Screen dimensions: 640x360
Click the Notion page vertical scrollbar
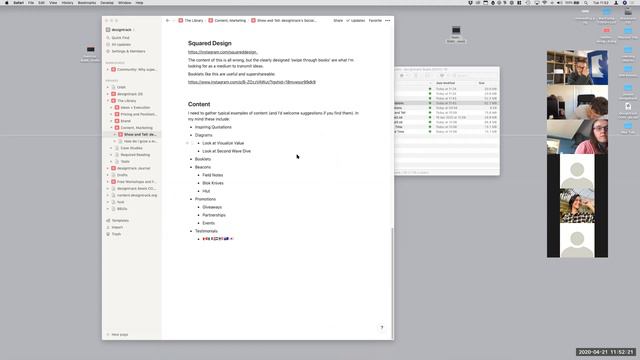[392, 282]
